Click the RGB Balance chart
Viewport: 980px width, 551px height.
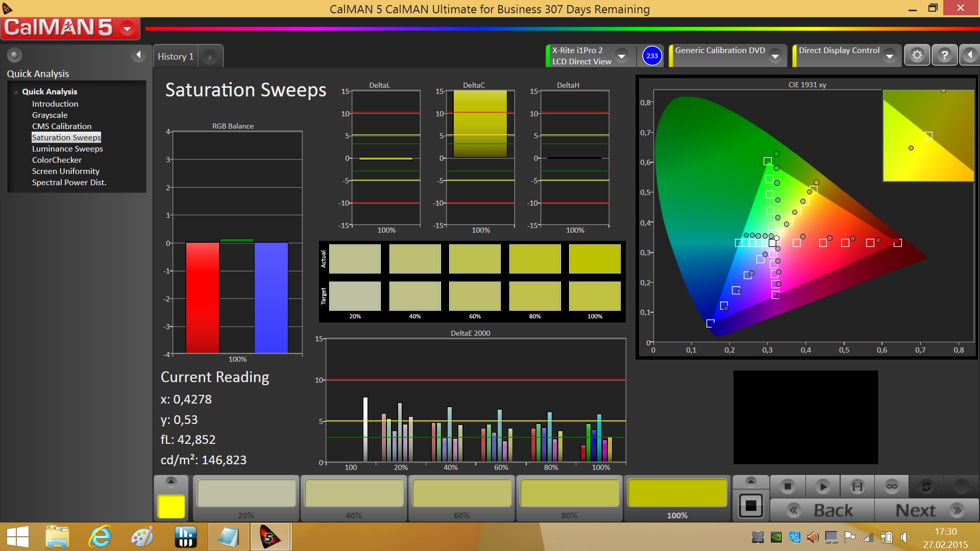click(x=237, y=243)
